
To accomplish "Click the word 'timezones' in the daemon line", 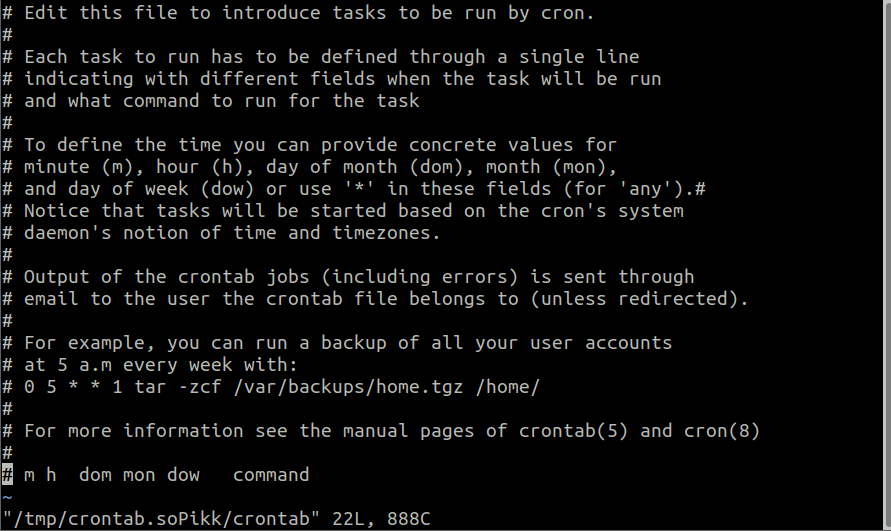I will tap(386, 233).
